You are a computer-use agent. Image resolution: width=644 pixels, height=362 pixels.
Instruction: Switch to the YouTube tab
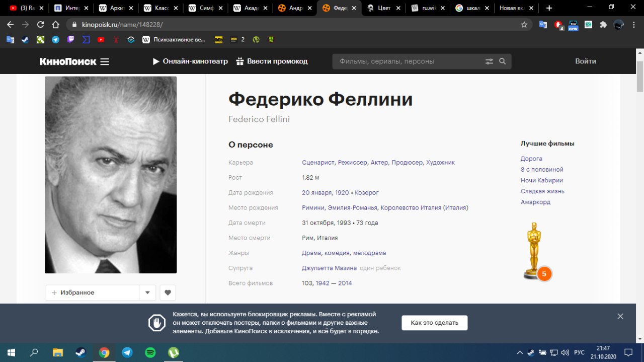pos(27,8)
